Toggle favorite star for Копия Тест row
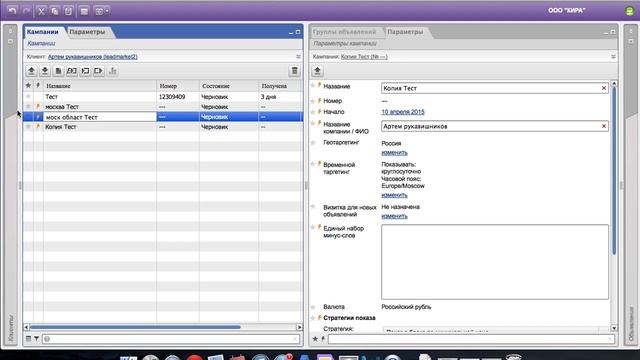The height and width of the screenshot is (360, 640). [28, 127]
